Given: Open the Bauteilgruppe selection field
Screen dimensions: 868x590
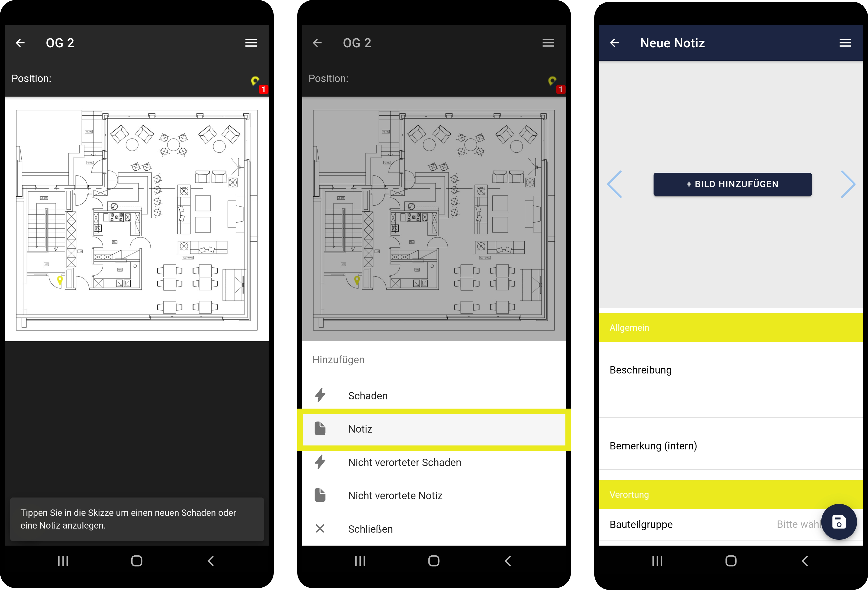Looking at the screenshot, I should click(x=730, y=524).
